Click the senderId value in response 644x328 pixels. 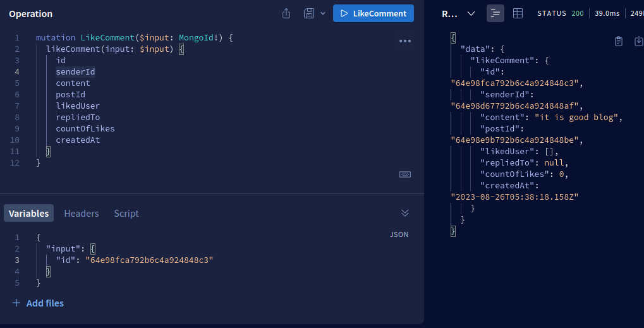coord(514,106)
